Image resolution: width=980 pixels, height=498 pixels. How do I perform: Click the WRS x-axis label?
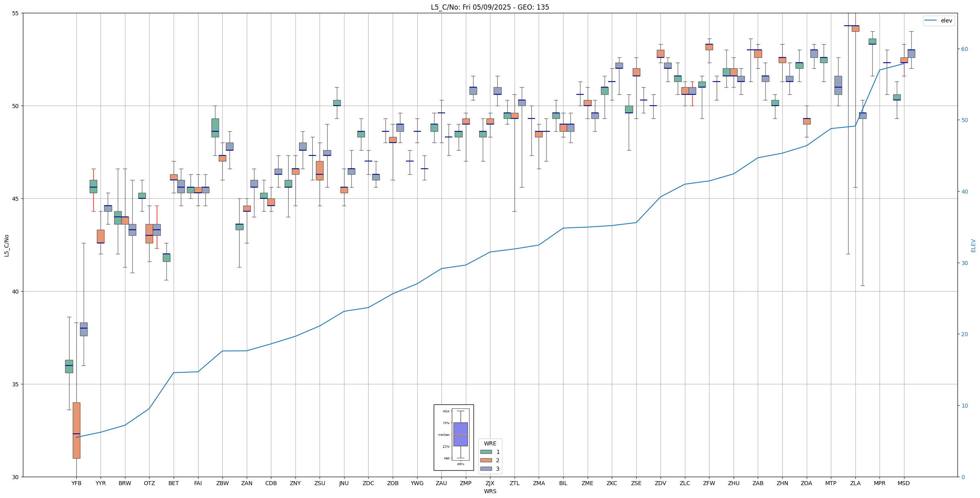[490, 491]
